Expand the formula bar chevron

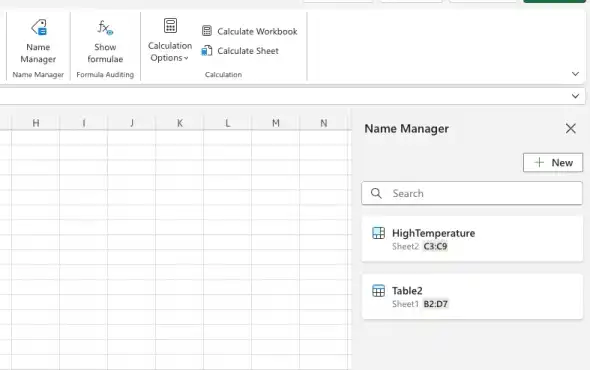[x=575, y=96]
